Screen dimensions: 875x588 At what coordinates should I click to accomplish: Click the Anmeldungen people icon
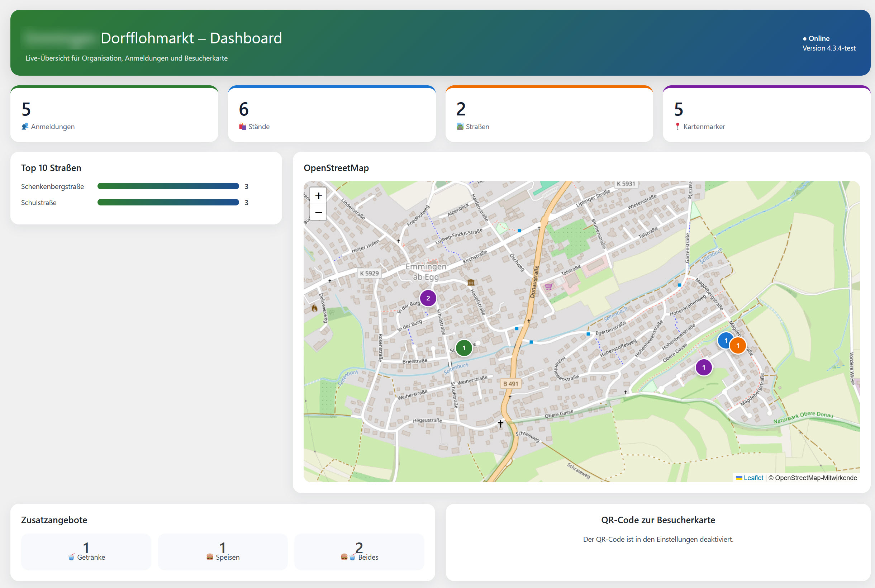coord(25,126)
